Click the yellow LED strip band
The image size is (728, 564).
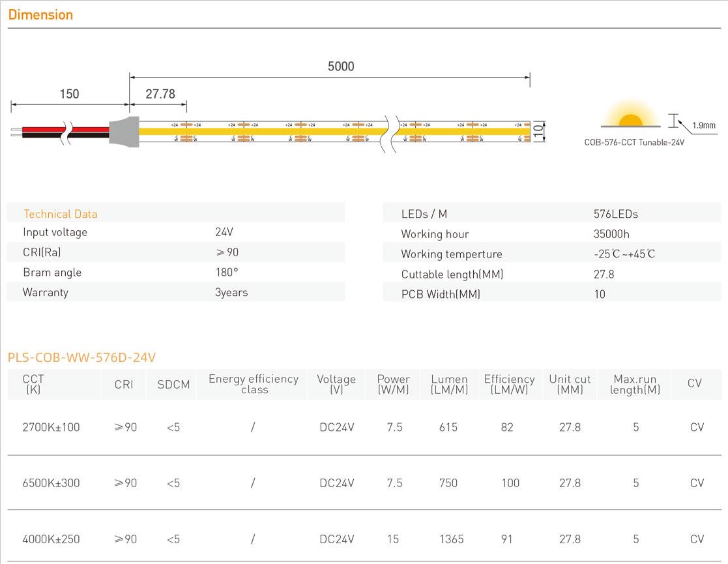(261, 131)
